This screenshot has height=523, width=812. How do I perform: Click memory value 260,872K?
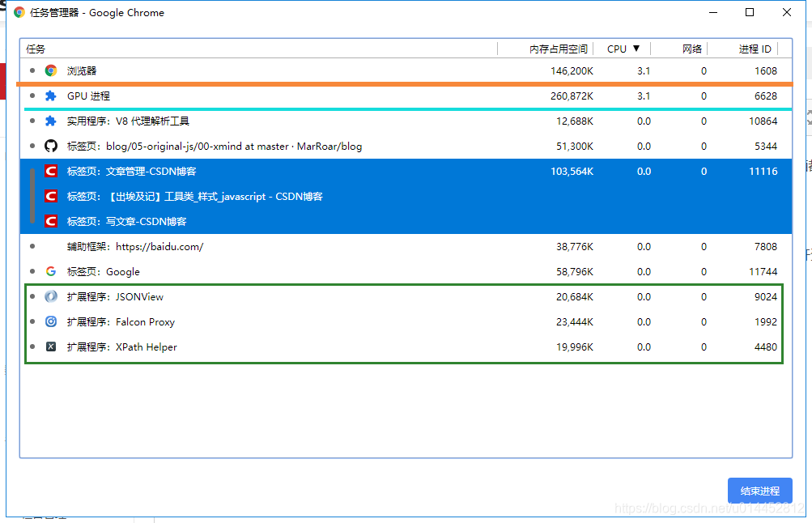pos(572,96)
